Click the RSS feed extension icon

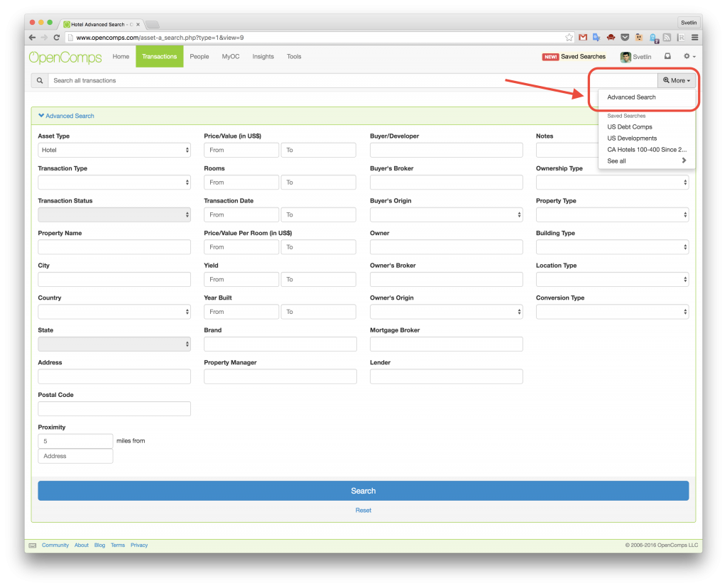click(x=667, y=38)
